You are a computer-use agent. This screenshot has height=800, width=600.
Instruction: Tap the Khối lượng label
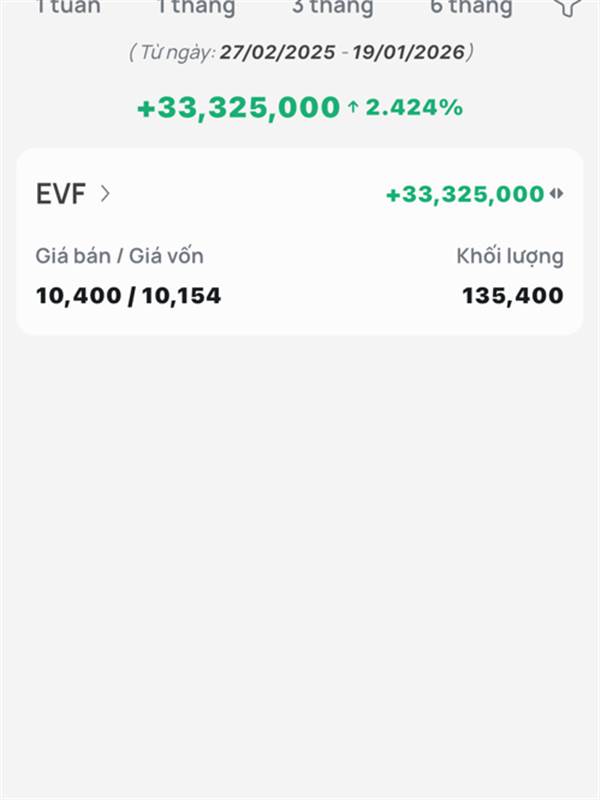click(510, 257)
